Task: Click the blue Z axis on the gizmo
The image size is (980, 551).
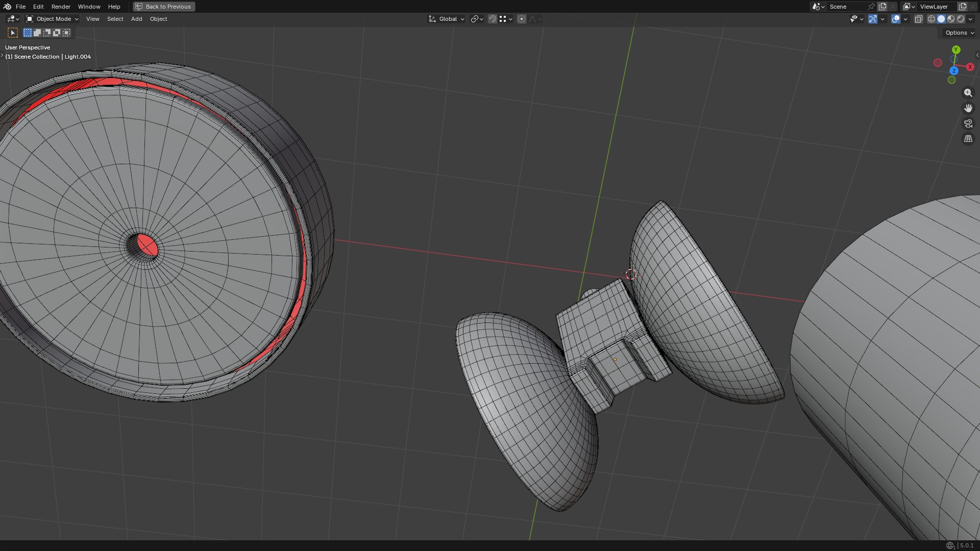Action: (x=953, y=71)
